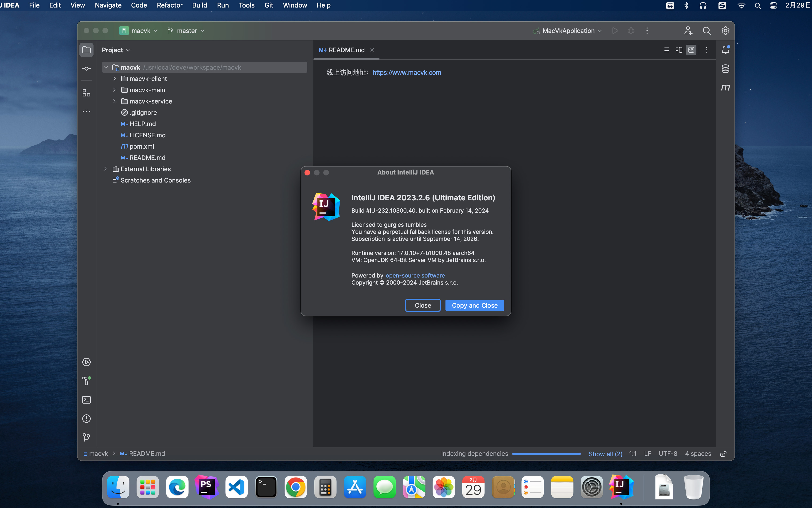Close the README.md tab
The image size is (812, 508).
pyautogui.click(x=372, y=50)
